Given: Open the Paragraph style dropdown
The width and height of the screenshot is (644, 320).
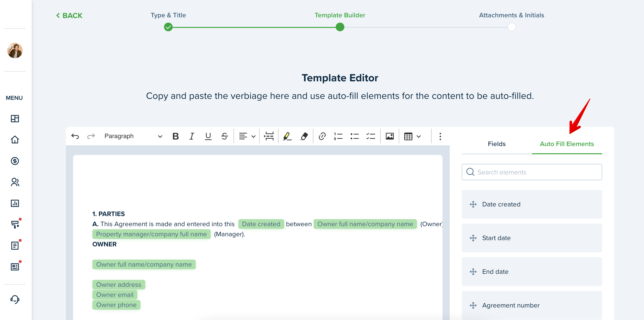Looking at the screenshot, I should tap(133, 136).
